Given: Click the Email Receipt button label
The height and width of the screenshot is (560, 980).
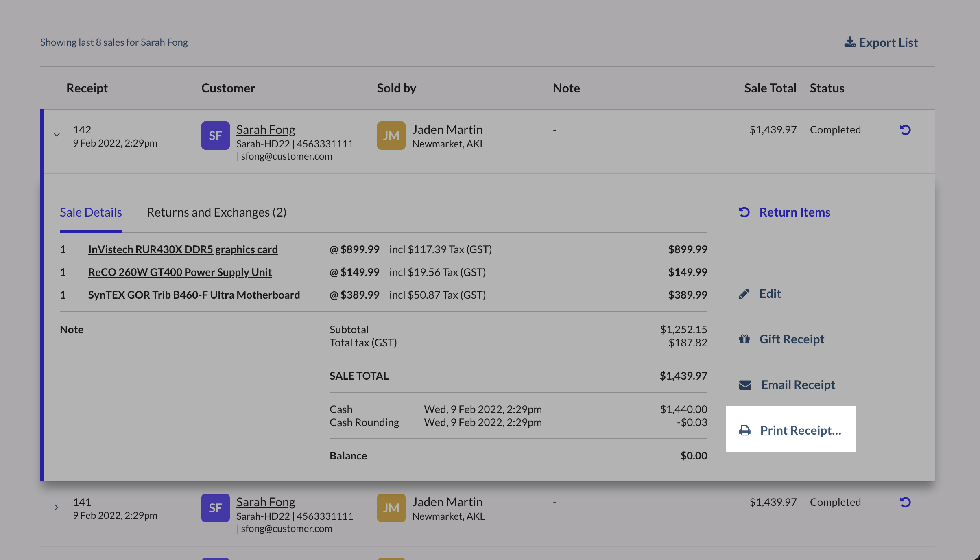Looking at the screenshot, I should 798,385.
